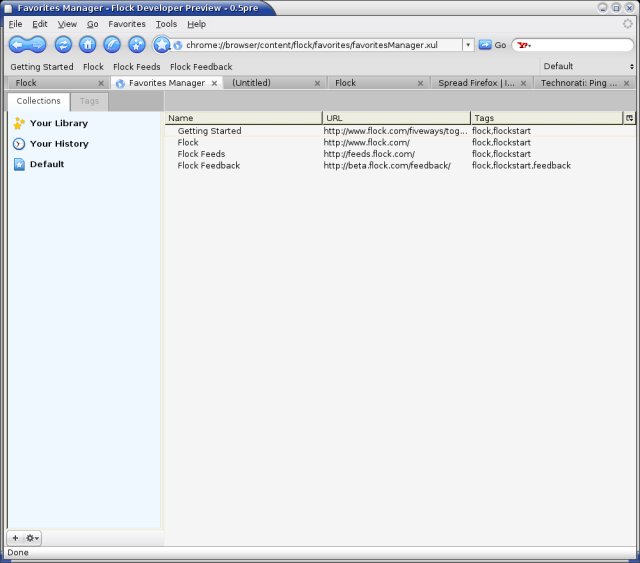Go to the Home page icon
Image resolution: width=640 pixels, height=563 pixels.
tap(88, 45)
